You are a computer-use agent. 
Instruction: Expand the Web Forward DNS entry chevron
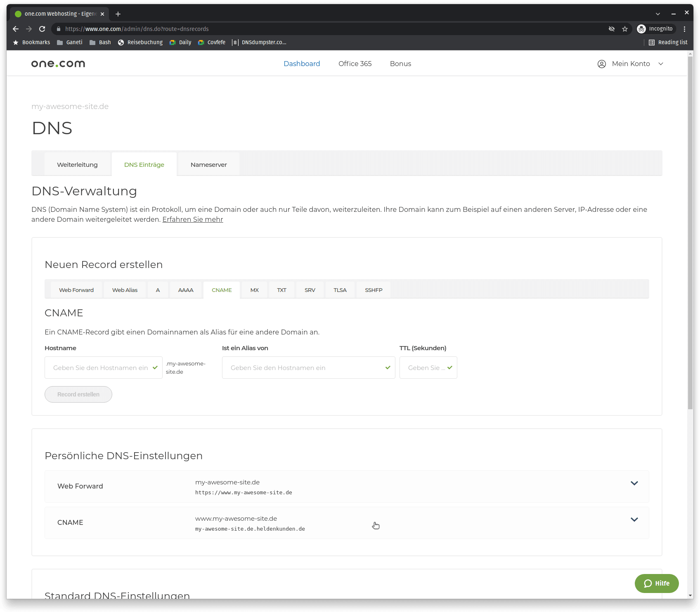coord(634,483)
